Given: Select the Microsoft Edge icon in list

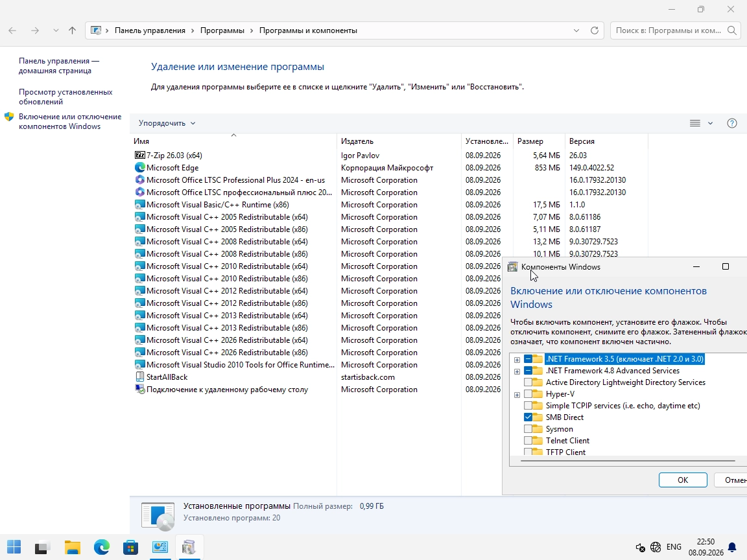Looking at the screenshot, I should (x=139, y=168).
